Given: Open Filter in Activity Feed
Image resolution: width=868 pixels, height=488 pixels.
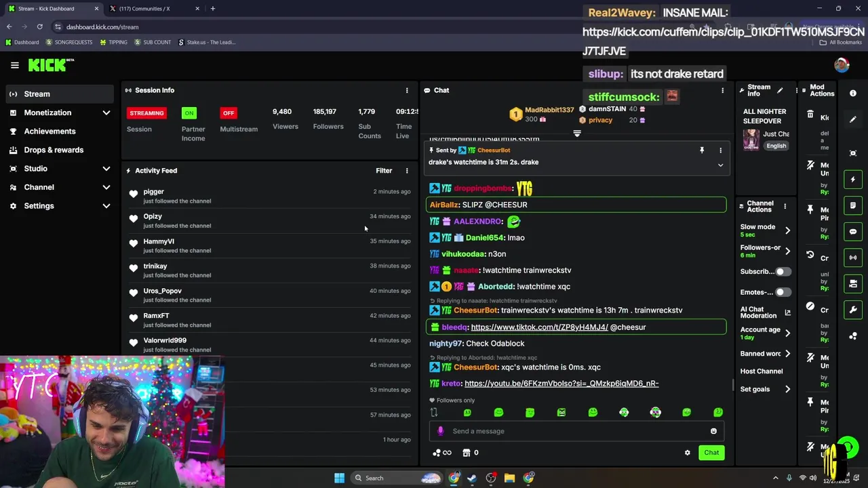Looking at the screenshot, I should coord(384,171).
